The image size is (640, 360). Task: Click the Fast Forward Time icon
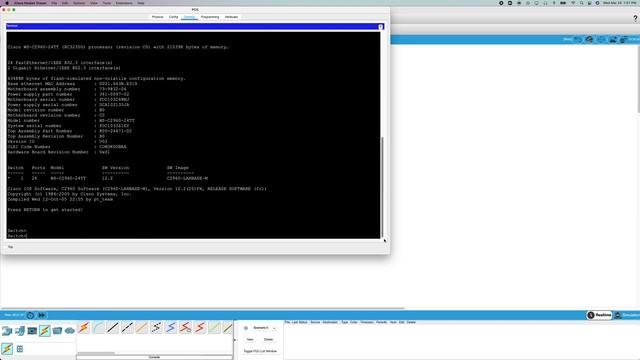pyautogui.click(x=42, y=315)
